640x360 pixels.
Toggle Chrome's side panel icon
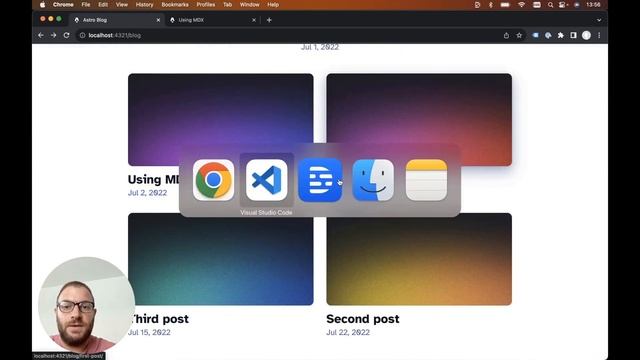tap(573, 36)
